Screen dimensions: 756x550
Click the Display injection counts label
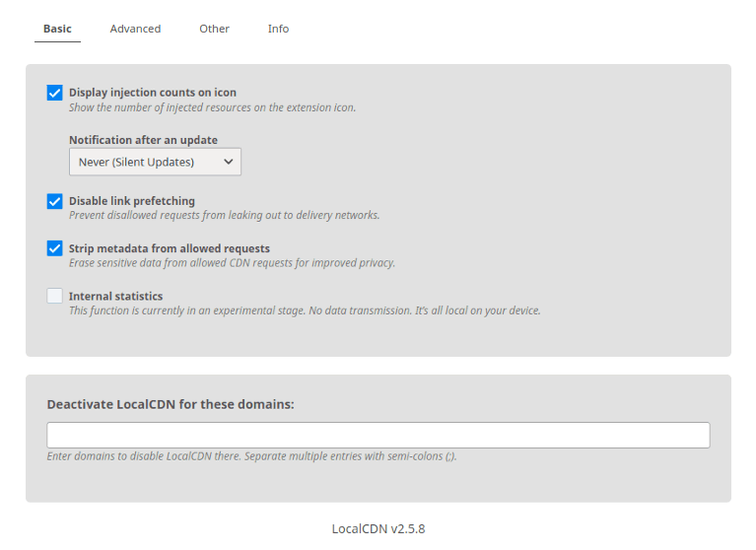click(x=153, y=92)
